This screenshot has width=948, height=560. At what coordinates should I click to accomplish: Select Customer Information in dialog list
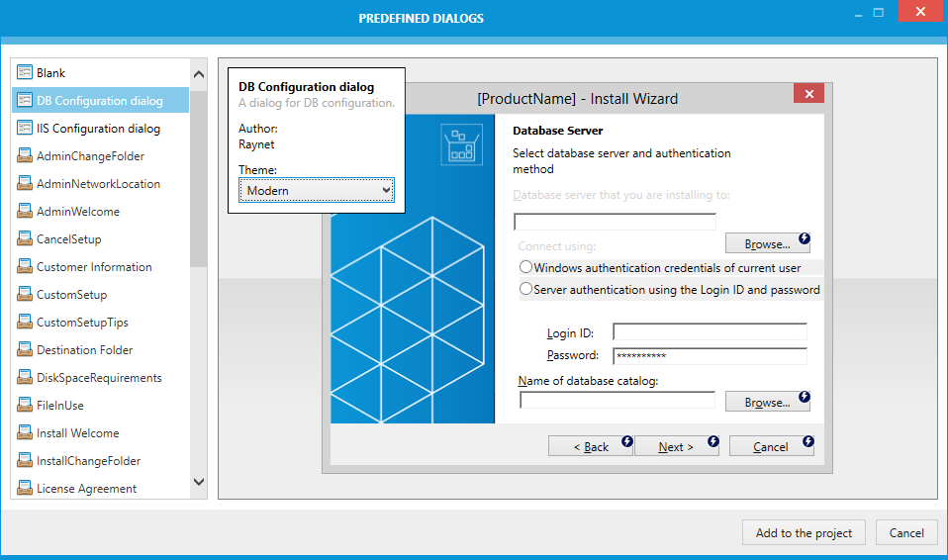(94, 267)
